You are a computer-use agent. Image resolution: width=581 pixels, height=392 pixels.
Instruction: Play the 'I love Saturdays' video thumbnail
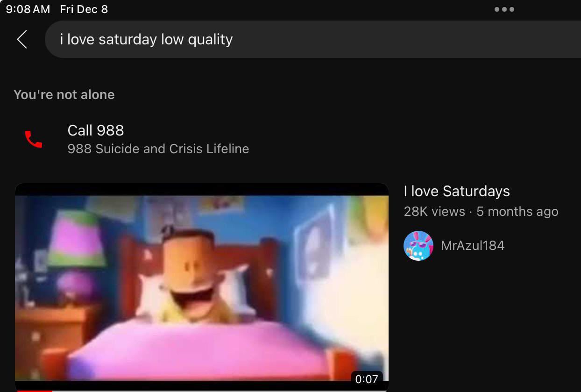click(202, 287)
